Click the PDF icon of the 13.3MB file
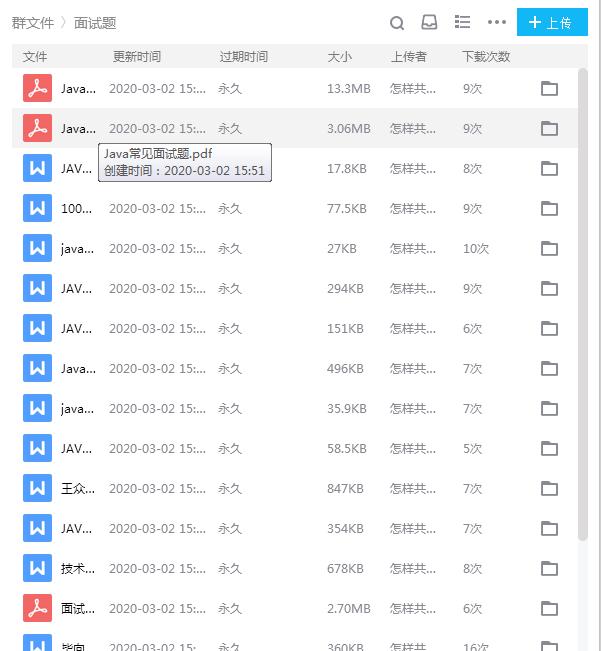This screenshot has width=601, height=651. (37, 88)
